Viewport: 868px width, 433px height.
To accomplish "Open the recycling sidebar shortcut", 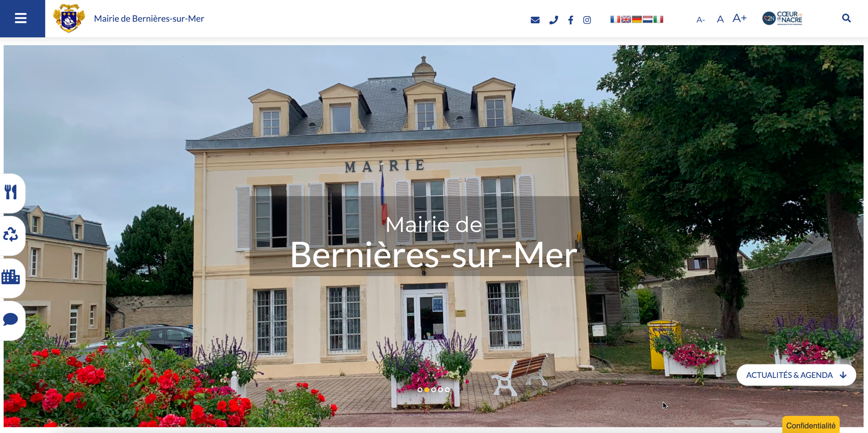I will pyautogui.click(x=11, y=234).
